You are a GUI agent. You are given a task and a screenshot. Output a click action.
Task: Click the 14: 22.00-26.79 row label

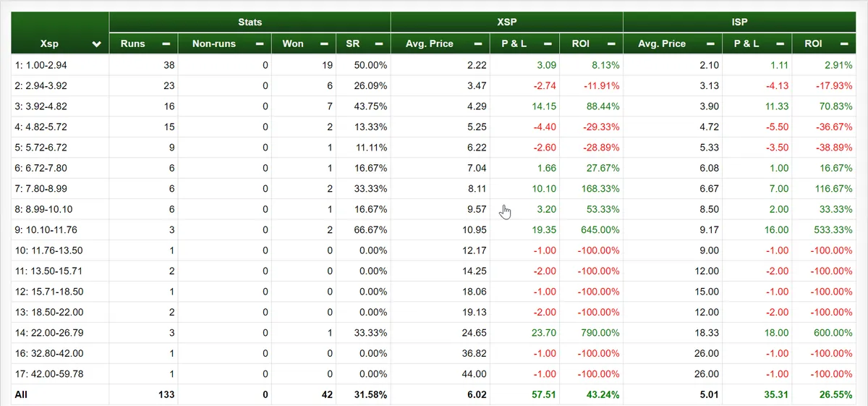tap(48, 333)
